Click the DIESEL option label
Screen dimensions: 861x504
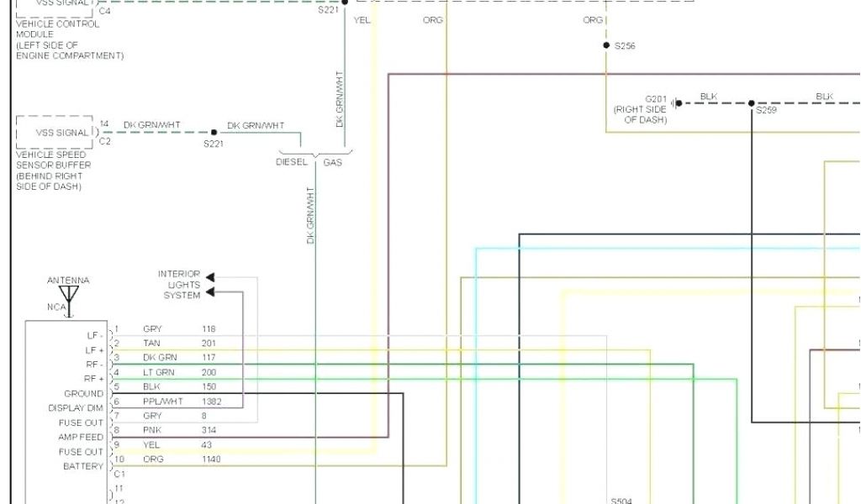pos(292,162)
